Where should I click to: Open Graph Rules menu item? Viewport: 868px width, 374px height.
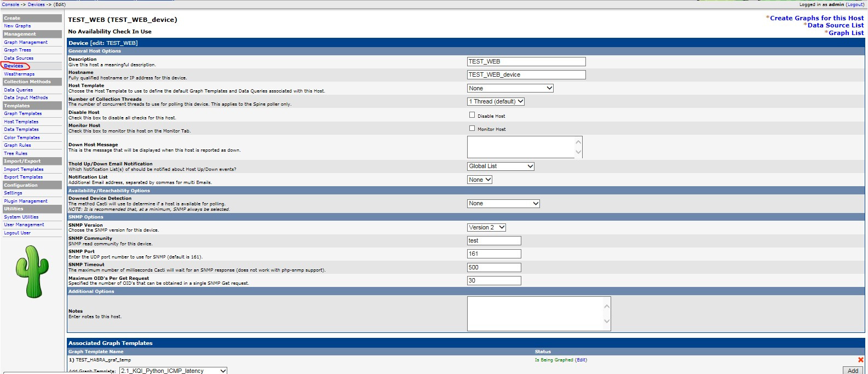coord(18,145)
